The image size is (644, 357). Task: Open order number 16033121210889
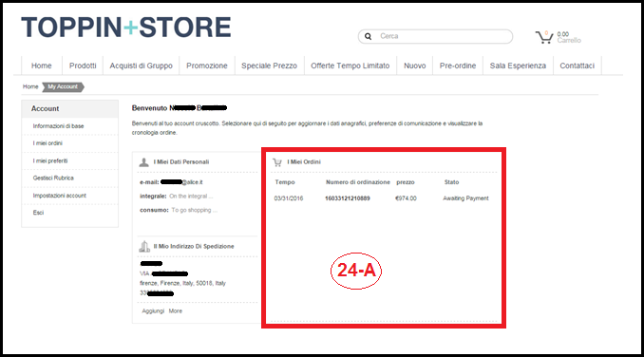(x=348, y=198)
